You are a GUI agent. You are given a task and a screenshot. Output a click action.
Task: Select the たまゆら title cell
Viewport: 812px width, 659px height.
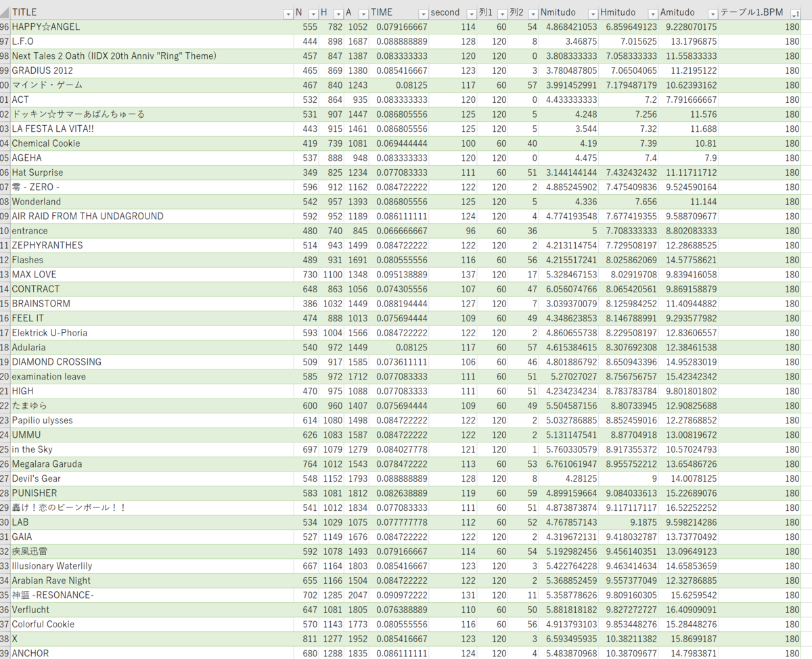point(152,405)
